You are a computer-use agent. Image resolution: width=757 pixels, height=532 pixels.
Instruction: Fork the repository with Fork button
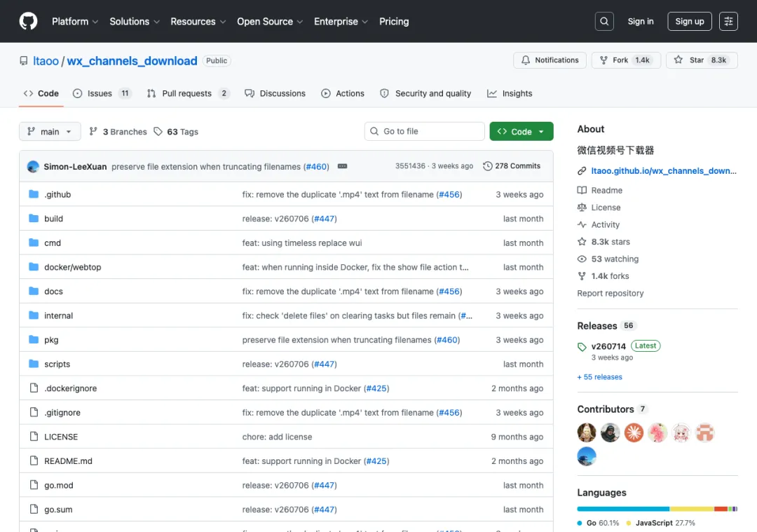pos(626,60)
